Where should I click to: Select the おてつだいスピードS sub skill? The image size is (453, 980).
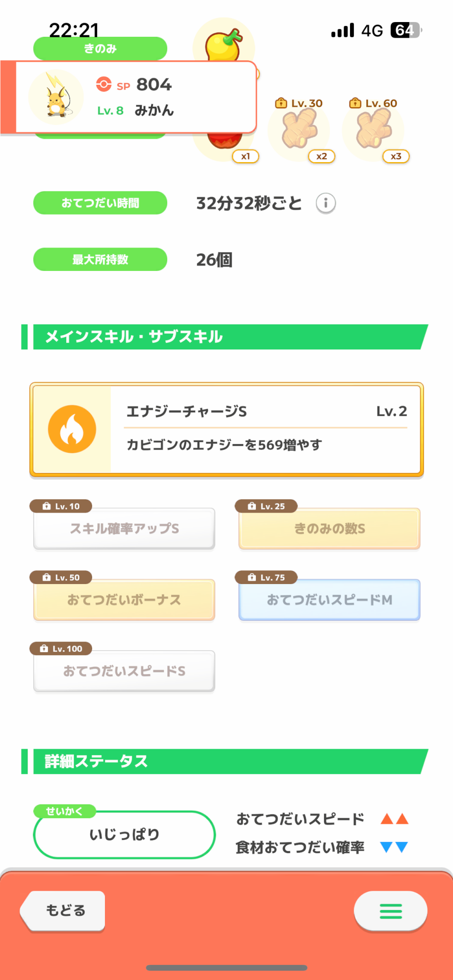tap(124, 671)
